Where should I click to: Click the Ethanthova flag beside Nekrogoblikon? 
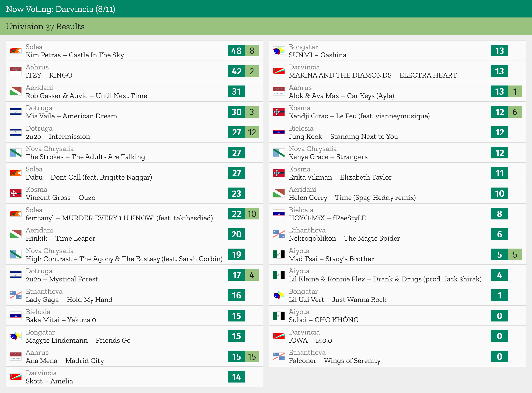pyautogui.click(x=279, y=234)
